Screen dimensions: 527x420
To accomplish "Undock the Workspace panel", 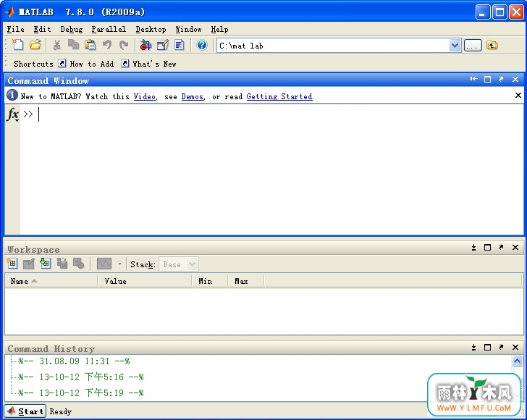I will (x=501, y=247).
